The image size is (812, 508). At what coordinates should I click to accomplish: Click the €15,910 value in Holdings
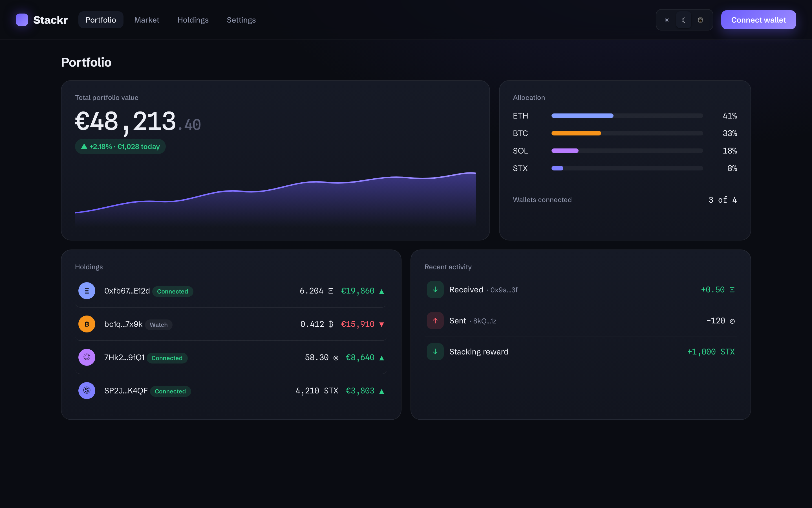pyautogui.click(x=358, y=324)
